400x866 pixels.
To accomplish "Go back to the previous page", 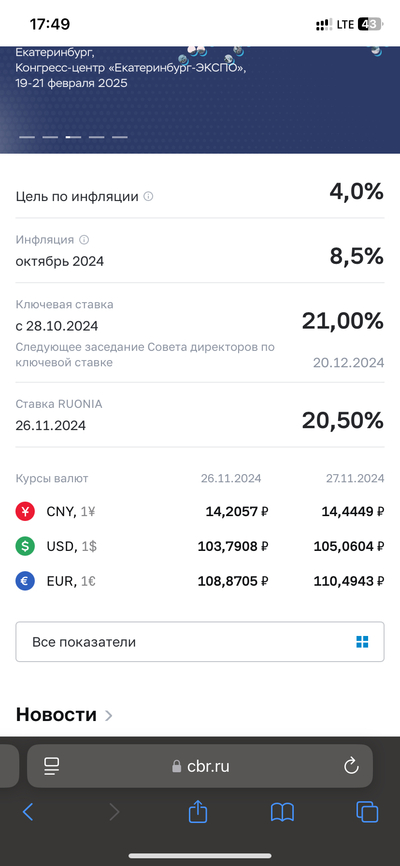I will pyautogui.click(x=28, y=812).
